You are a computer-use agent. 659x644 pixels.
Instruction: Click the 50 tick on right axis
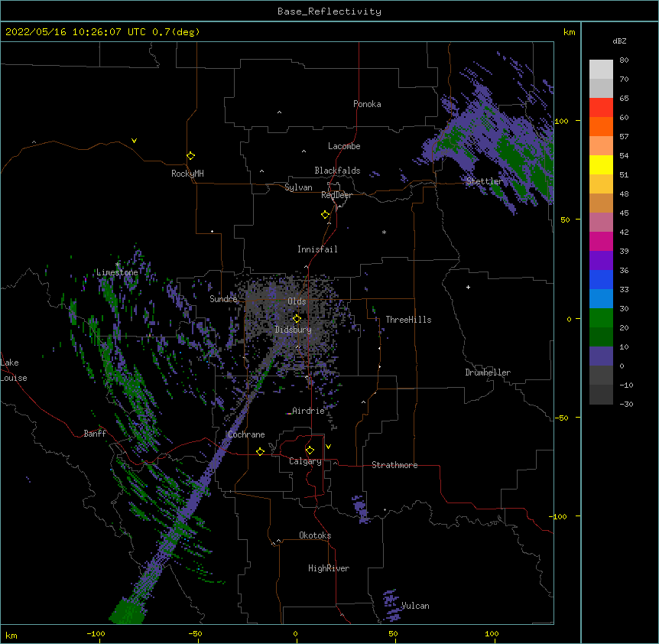point(565,220)
